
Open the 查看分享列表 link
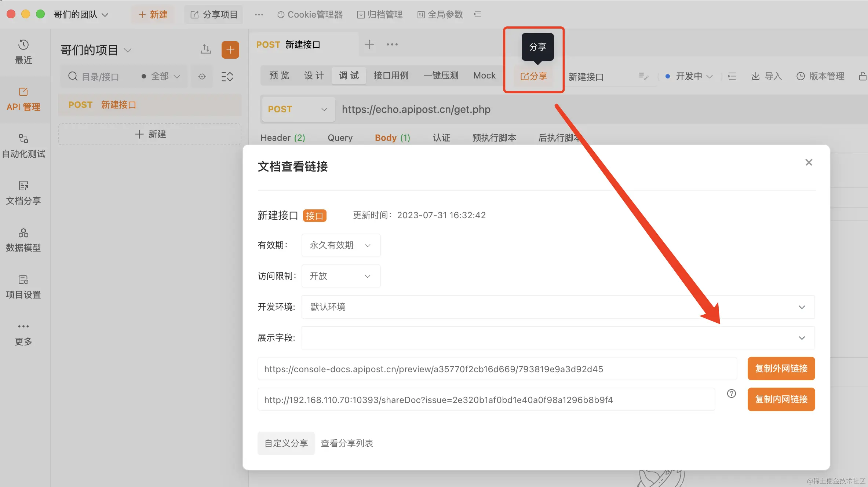pyautogui.click(x=347, y=443)
